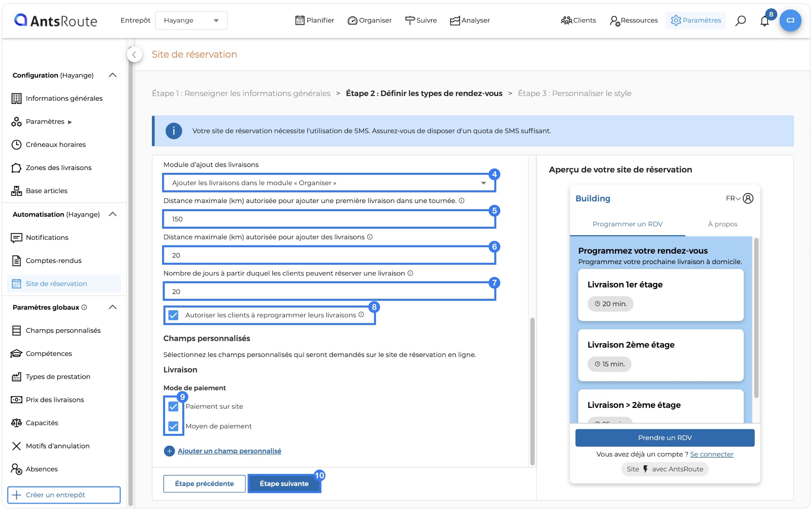Click info icon next to reprogrammer leurs livraisons
The width and height of the screenshot is (812, 511).
[x=361, y=315]
